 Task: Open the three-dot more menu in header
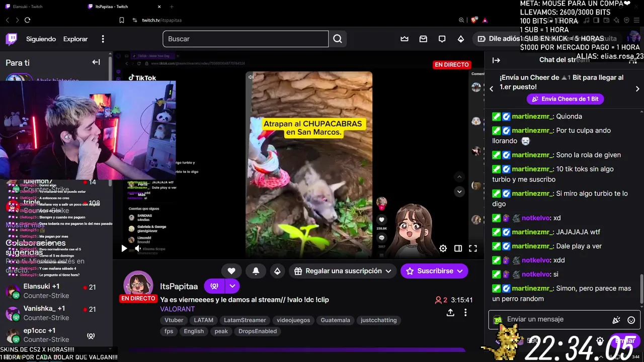point(103,39)
